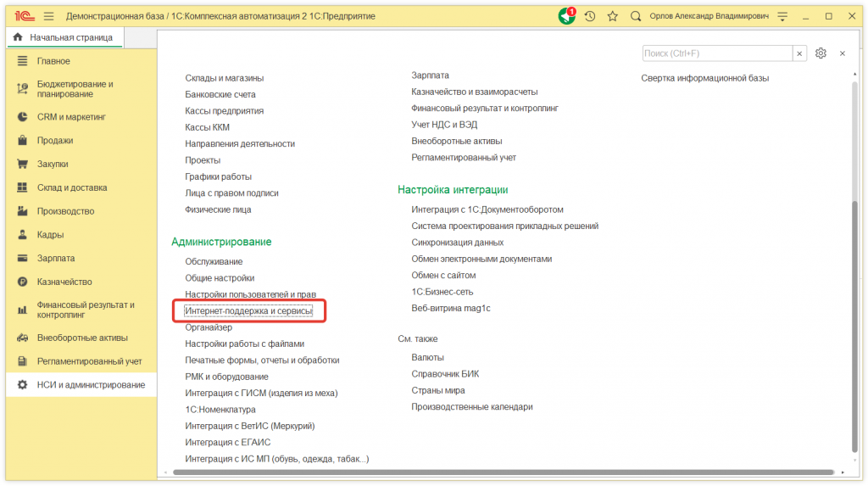Viewport: 868px width, 486px height.
Task: Open Интеграция с ВетИС (Меркурий)
Action: point(250,426)
